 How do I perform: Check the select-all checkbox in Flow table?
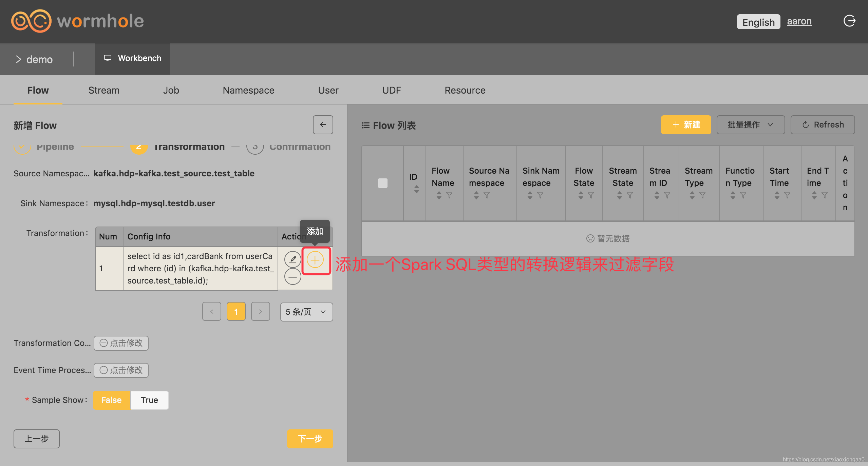[382, 183]
